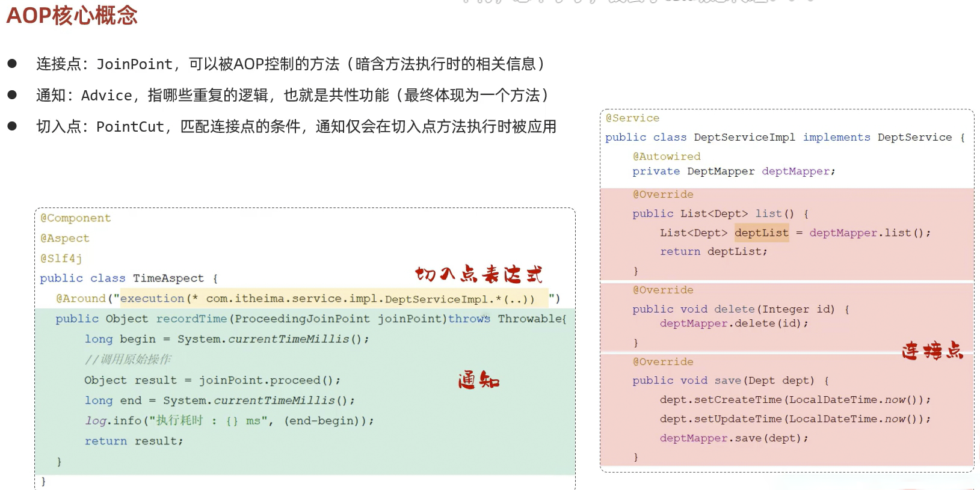The image size is (980, 490).
Task: Click the red 通知 handwritten label
Action: (478, 381)
